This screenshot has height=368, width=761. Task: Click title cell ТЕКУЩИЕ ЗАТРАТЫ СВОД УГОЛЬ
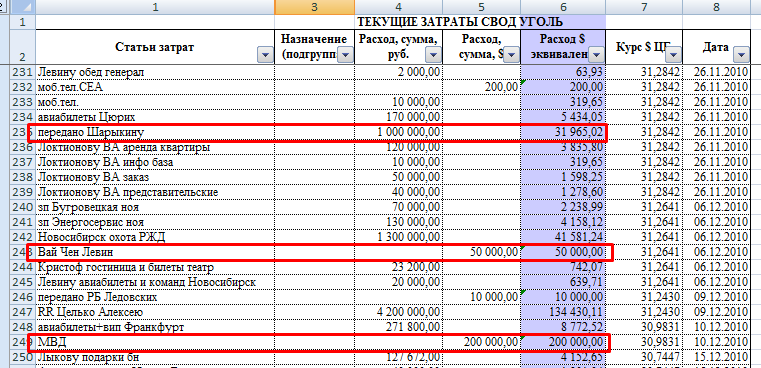(x=460, y=22)
